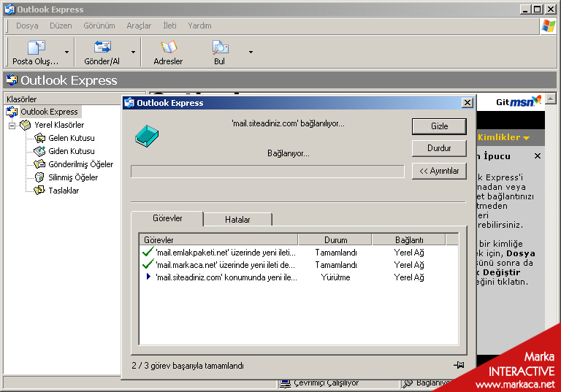Screen dimensions: 561x392
Task: Maximize the main Outlook Express window
Action: point(538,9)
